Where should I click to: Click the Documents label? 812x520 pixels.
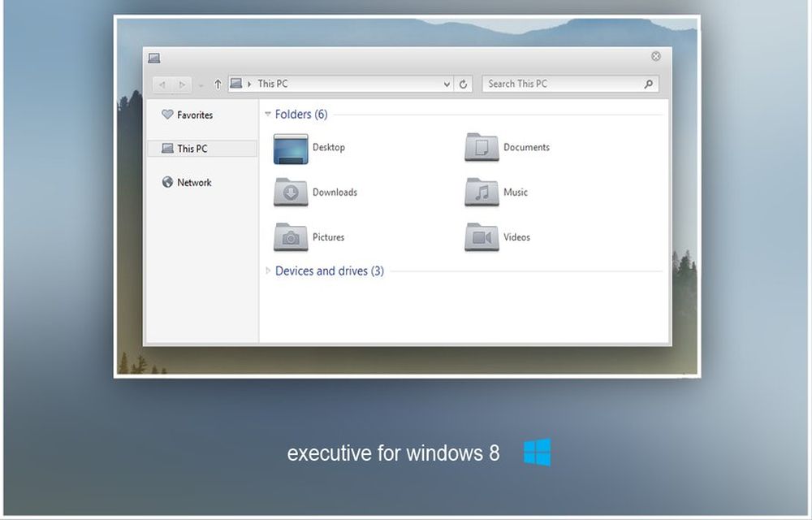coord(527,147)
